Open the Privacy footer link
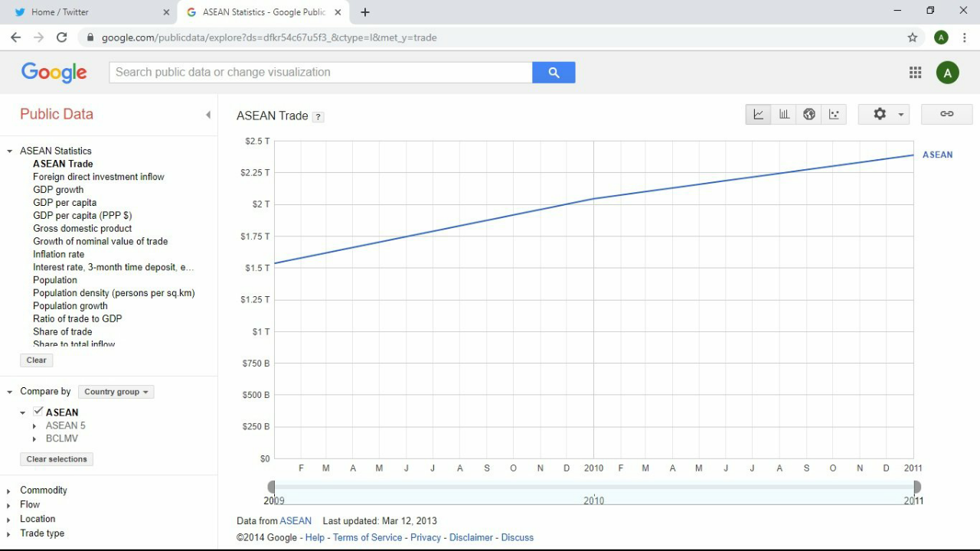This screenshot has width=980, height=551. 426,538
